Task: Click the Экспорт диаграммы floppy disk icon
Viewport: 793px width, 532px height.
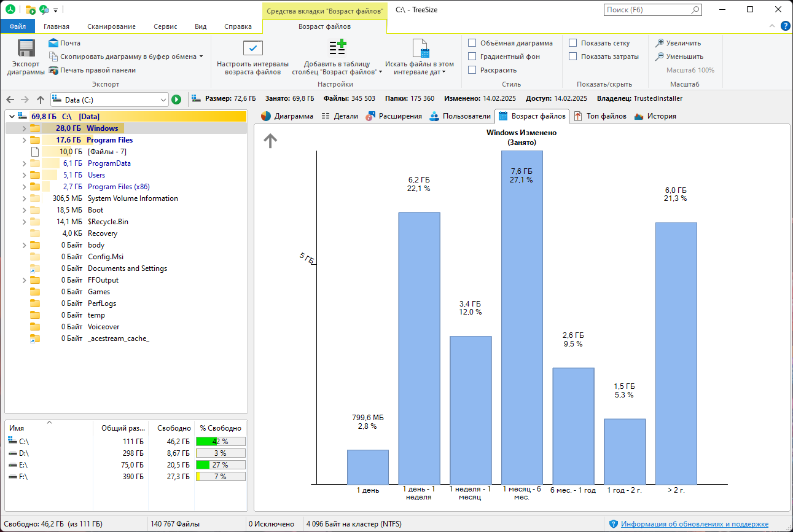Action: [x=26, y=49]
